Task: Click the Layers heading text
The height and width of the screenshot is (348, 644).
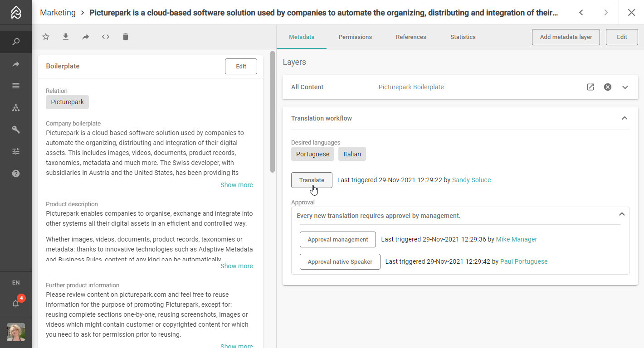Action: click(x=294, y=62)
